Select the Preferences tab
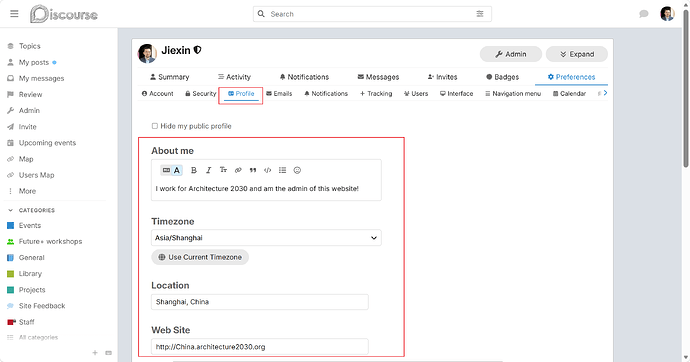690x362 pixels. coord(571,77)
